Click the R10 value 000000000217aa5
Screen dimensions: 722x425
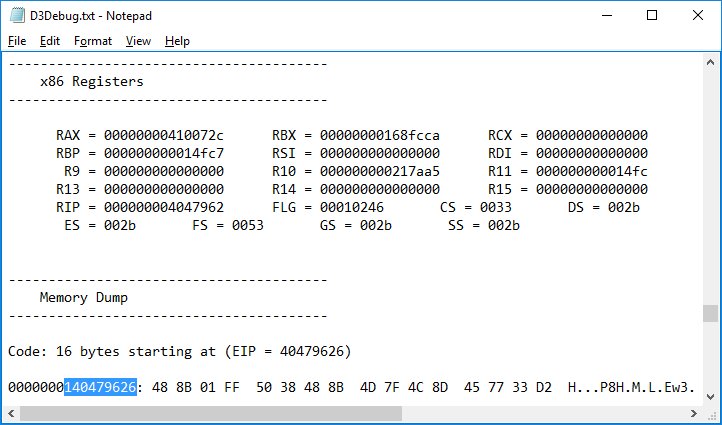pyautogui.click(x=380, y=171)
